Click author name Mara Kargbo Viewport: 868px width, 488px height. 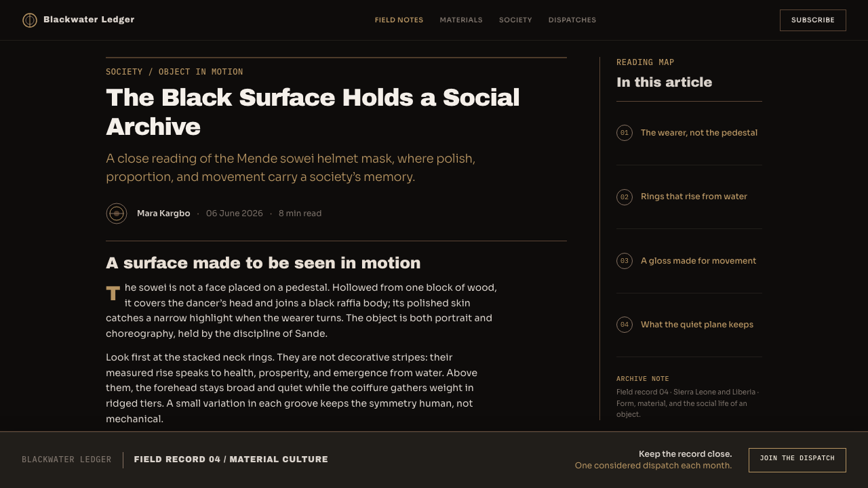163,213
